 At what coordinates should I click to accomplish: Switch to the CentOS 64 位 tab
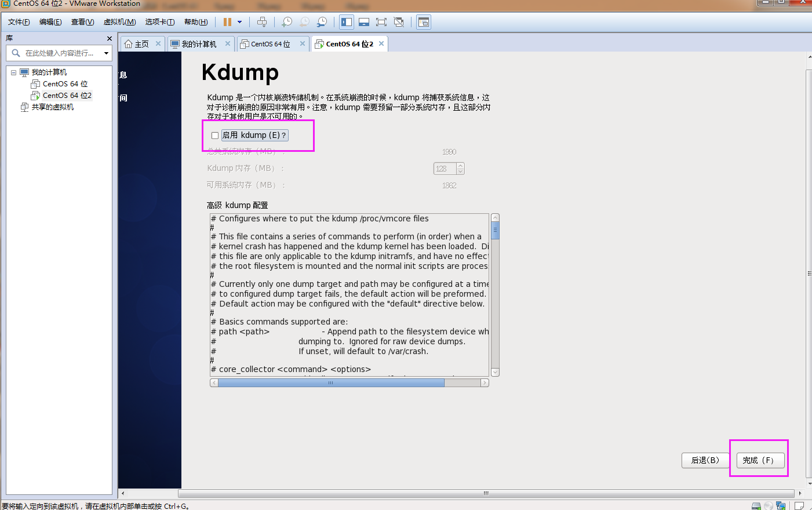pos(270,44)
